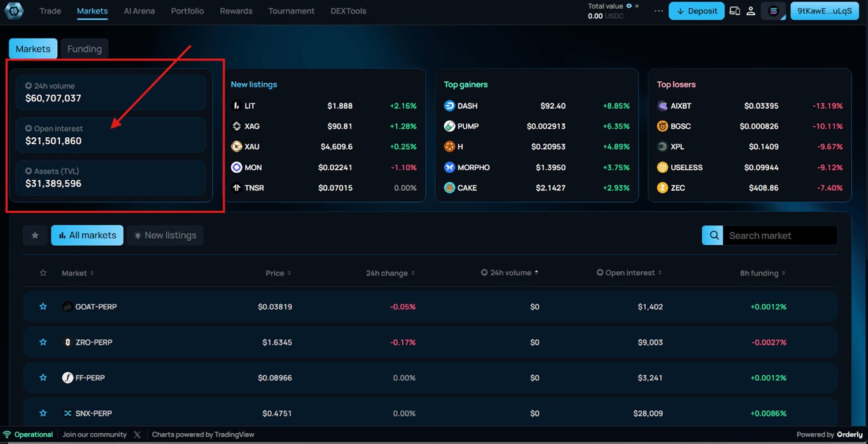The height and width of the screenshot is (444, 868).
Task: Click the $60,707,037 24h volume value
Action: tap(53, 98)
